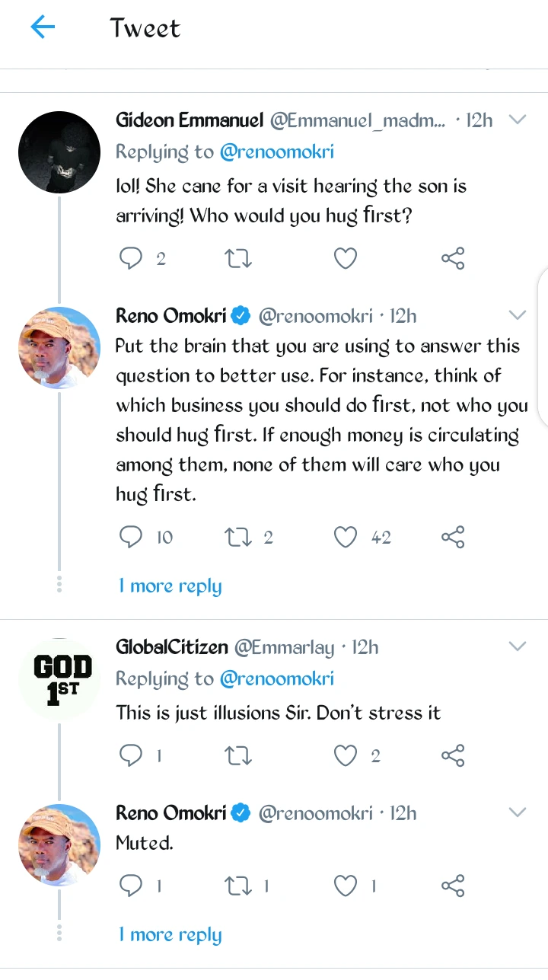This screenshot has width=548, height=980.
Task: Reply to Gideon Emmanuel's tweet
Action: point(132,259)
